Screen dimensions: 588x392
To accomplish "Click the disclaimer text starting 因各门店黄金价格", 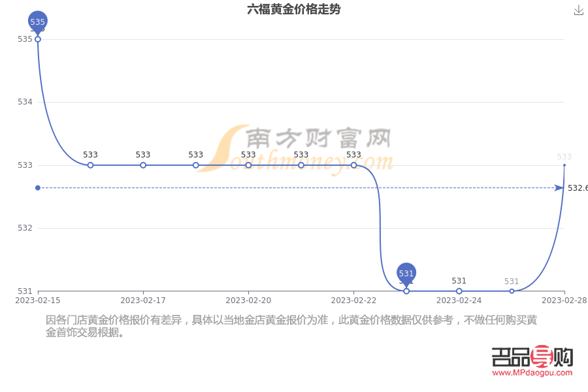I will (291, 326).
